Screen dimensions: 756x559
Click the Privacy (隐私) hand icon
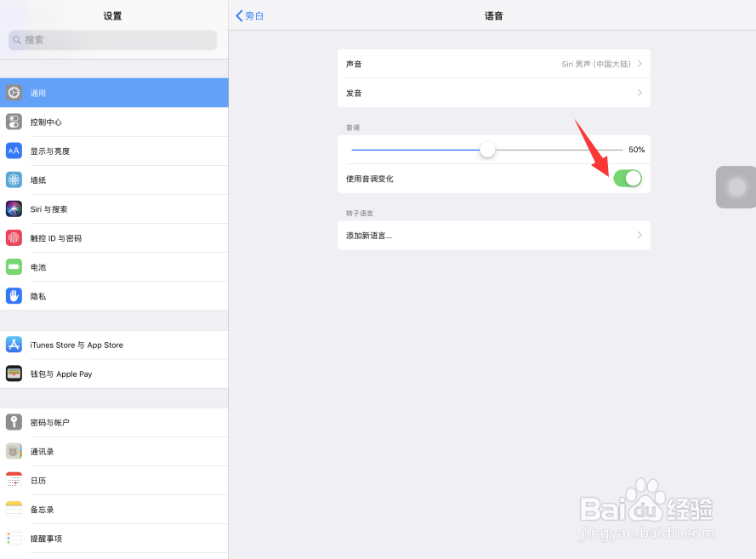point(14,295)
